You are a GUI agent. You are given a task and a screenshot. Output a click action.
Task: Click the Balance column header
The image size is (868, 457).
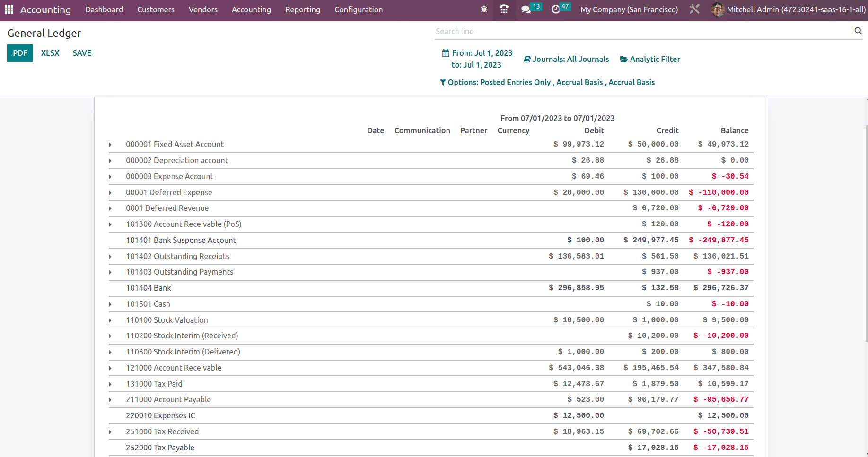click(735, 130)
